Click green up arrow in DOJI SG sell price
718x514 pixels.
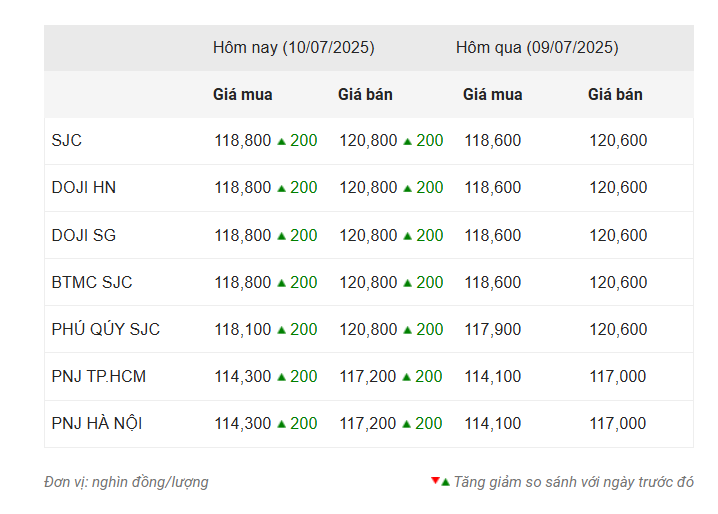point(408,236)
